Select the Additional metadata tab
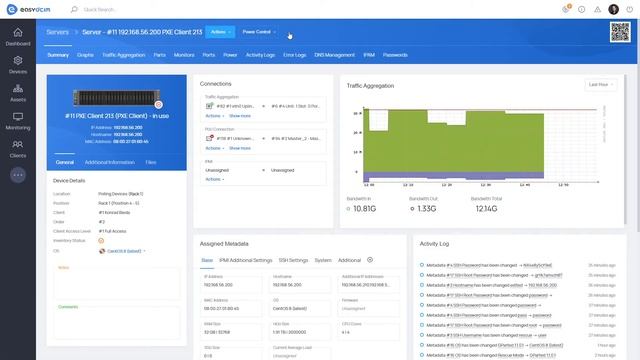This screenshot has height=360, width=640. click(349, 260)
